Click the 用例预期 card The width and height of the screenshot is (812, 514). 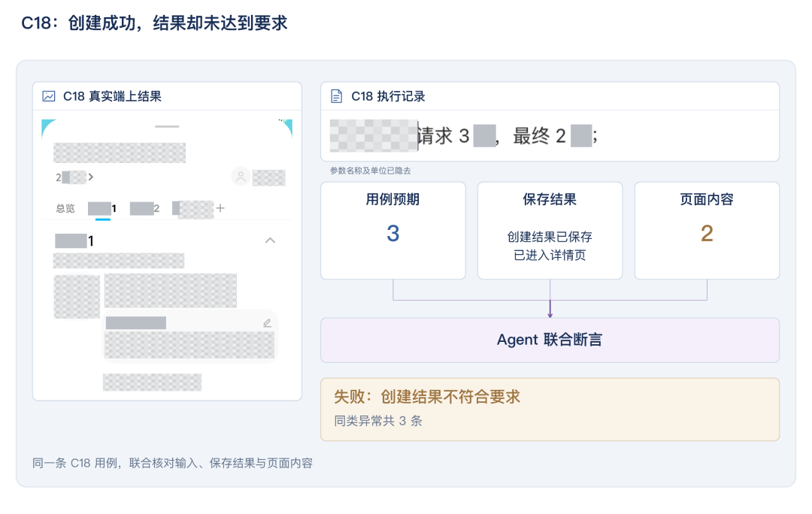pos(393,231)
